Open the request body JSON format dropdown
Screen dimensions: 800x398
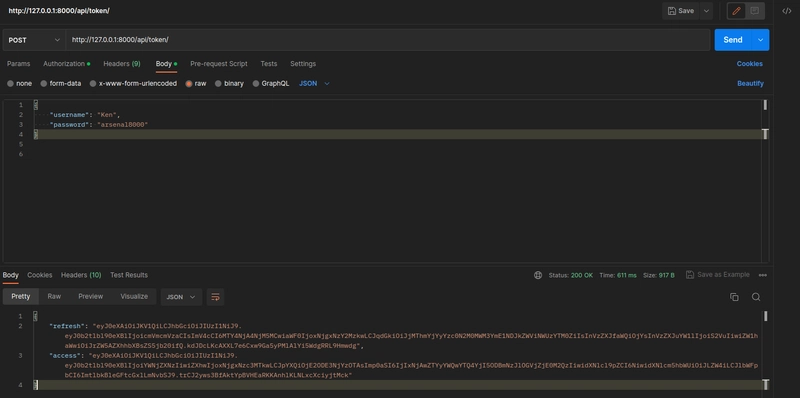314,83
